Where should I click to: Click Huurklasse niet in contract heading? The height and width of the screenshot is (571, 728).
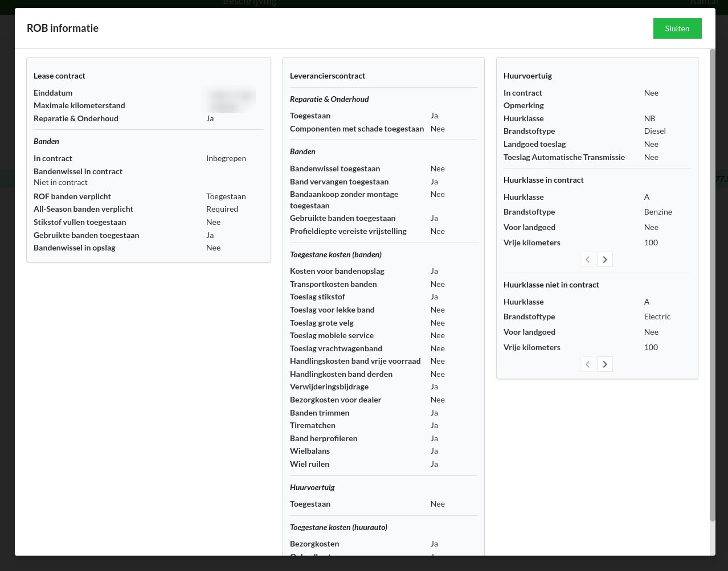point(551,285)
